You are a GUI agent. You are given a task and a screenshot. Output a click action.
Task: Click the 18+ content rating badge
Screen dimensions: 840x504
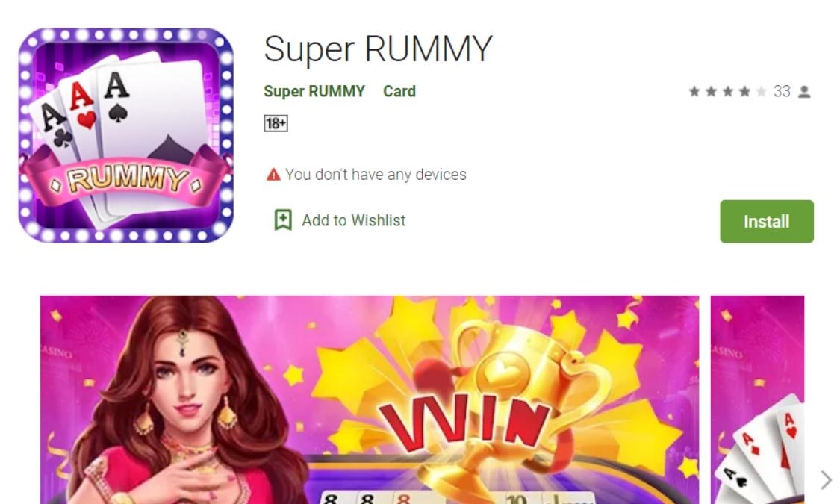pos(276,124)
